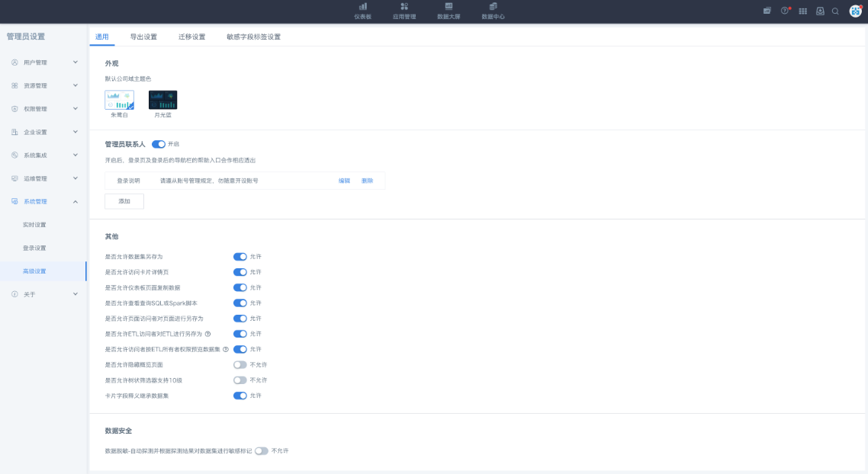Go to 数据大屏 in top bar
Image resolution: width=868 pixels, height=474 pixels.
pyautogui.click(x=448, y=10)
